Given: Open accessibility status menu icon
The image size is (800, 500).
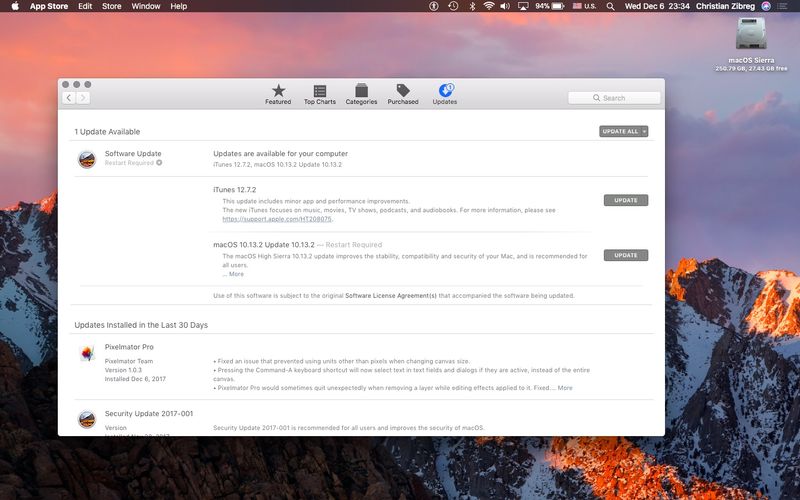Looking at the screenshot, I should click(x=434, y=6).
